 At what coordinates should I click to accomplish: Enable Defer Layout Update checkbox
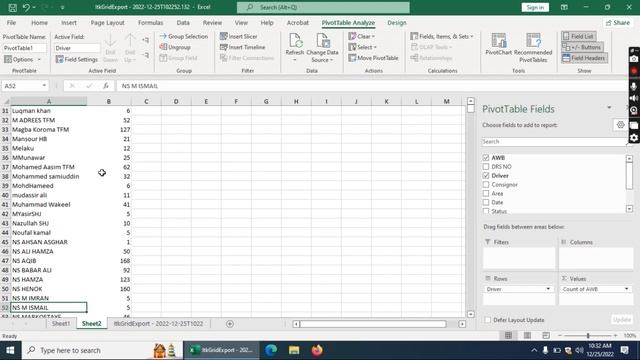point(488,320)
